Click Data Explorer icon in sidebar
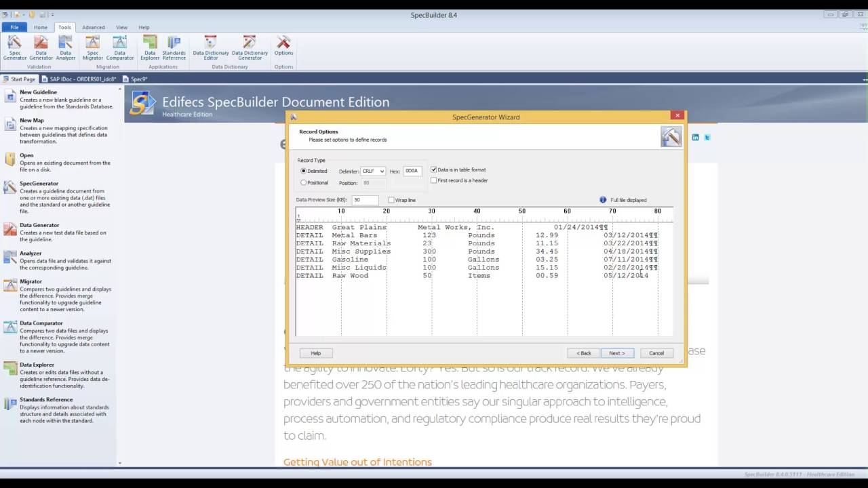 point(9,369)
